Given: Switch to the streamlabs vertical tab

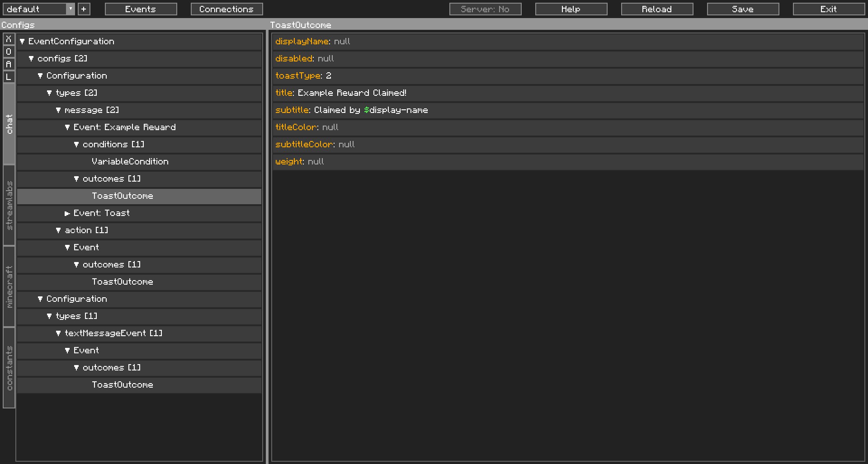Looking at the screenshot, I should pos(9,206).
